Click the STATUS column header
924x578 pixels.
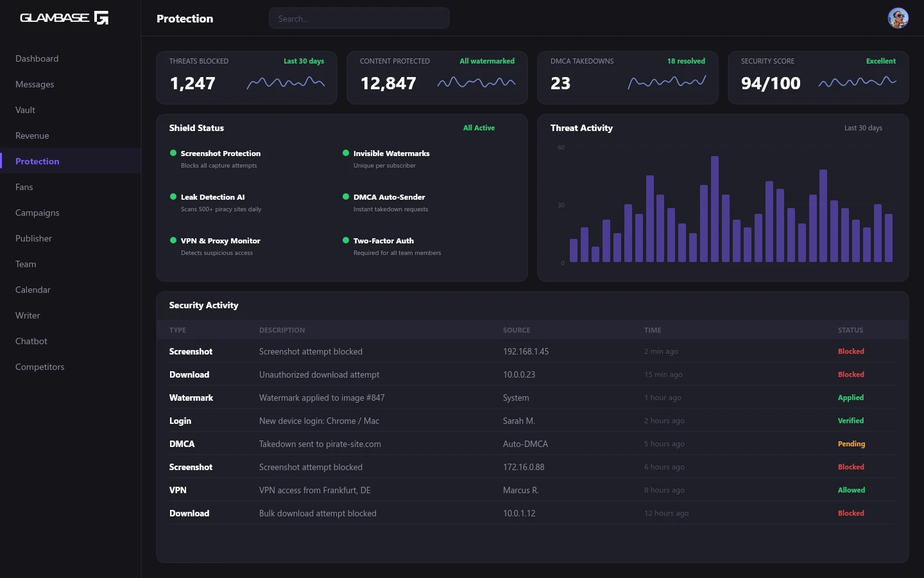point(850,330)
